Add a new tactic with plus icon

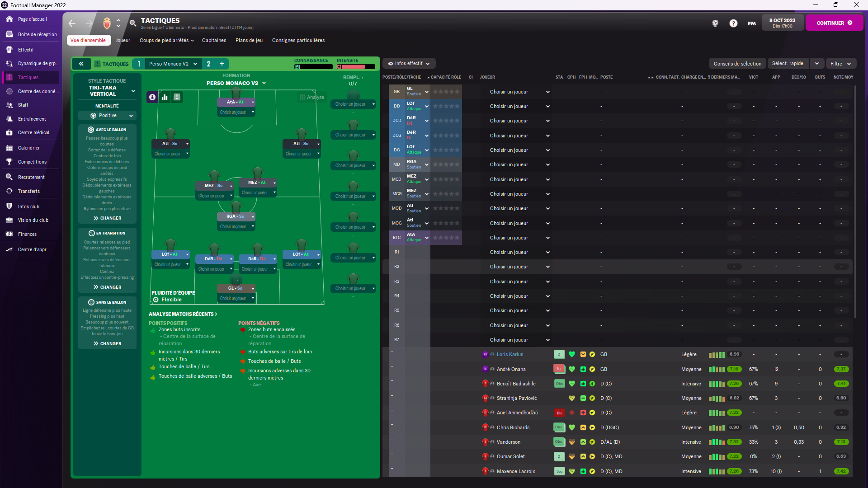(x=222, y=64)
